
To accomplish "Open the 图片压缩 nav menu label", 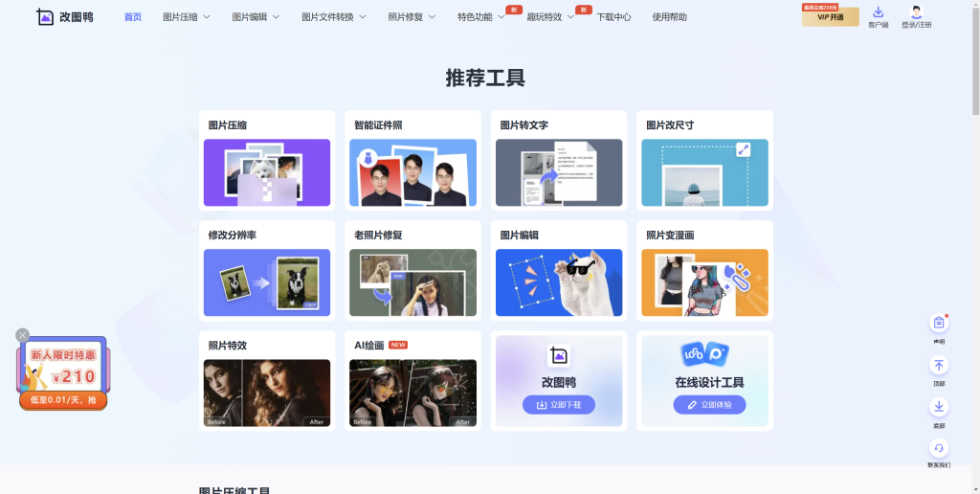I will point(180,17).
